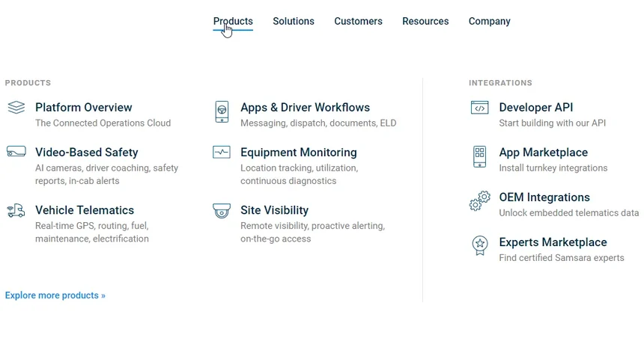Click the Site Visibility dome camera icon
The width and height of the screenshot is (644, 344).
(222, 211)
